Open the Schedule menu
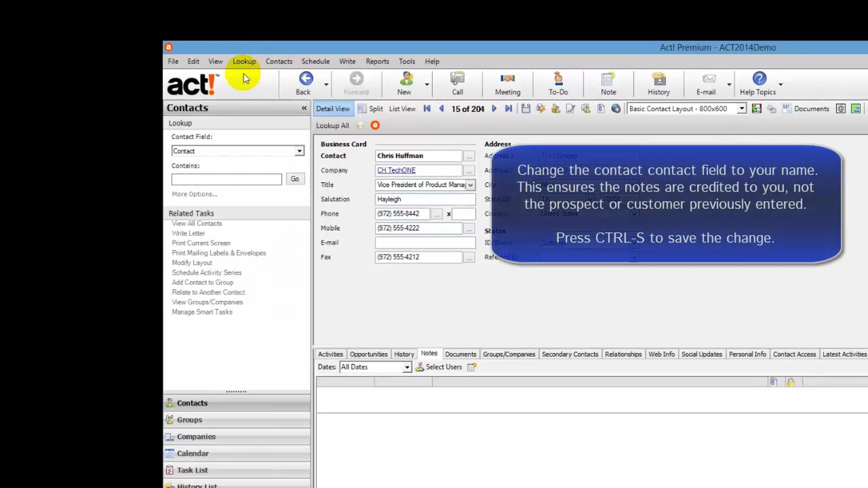 (315, 61)
